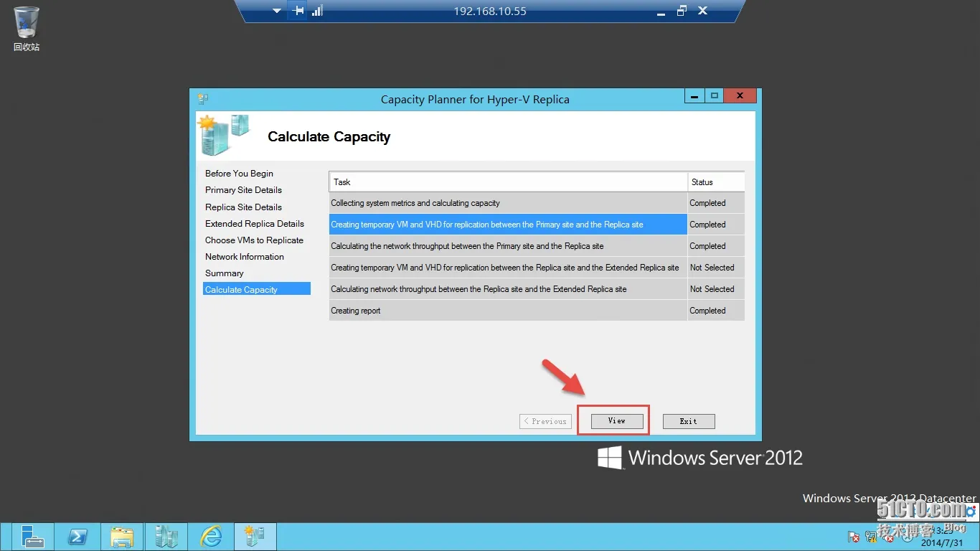Click the Status column header
980x551 pixels.
click(x=716, y=182)
